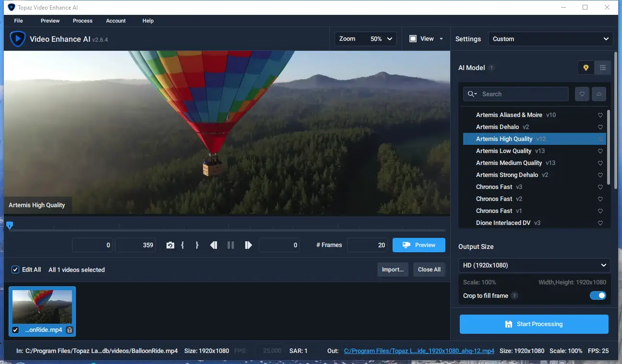Viewport: 622px width, 364px height.
Task: Open the View dropdown
Action: click(426, 39)
